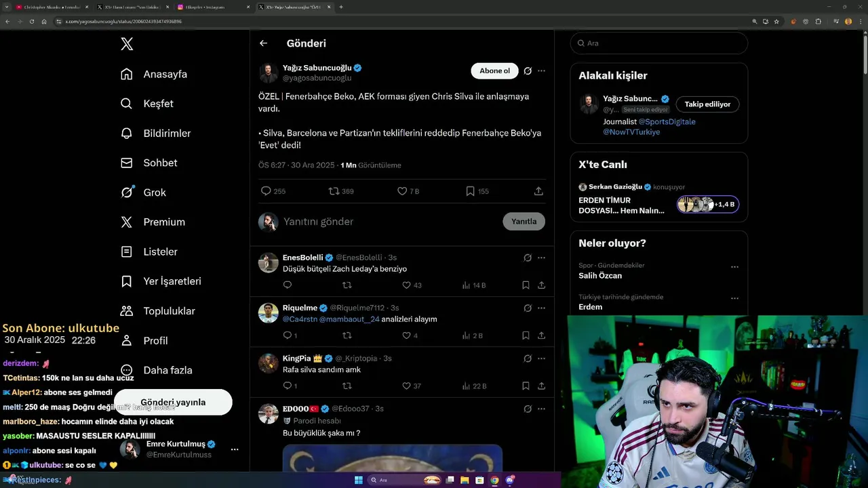868x488 pixels.
Task: Click Grok icon on EDOOO's reply
Action: click(528, 409)
